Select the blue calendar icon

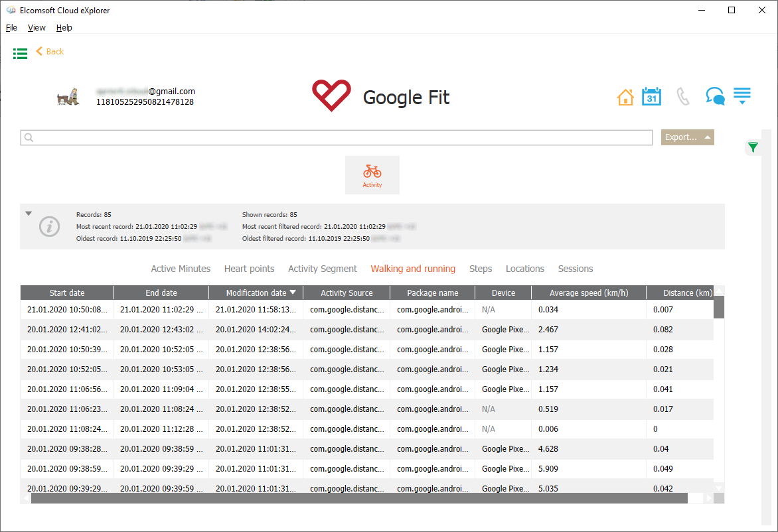tap(651, 96)
